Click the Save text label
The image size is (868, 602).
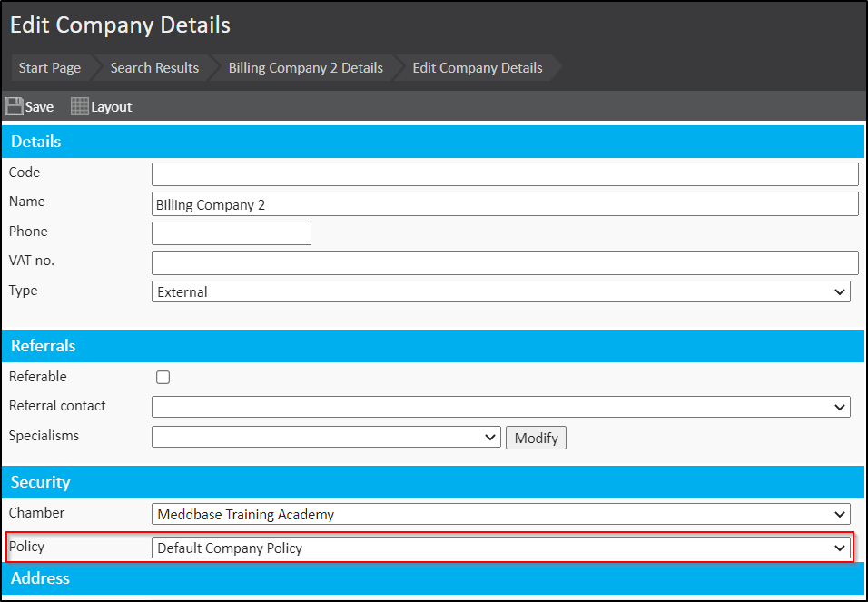tap(39, 107)
